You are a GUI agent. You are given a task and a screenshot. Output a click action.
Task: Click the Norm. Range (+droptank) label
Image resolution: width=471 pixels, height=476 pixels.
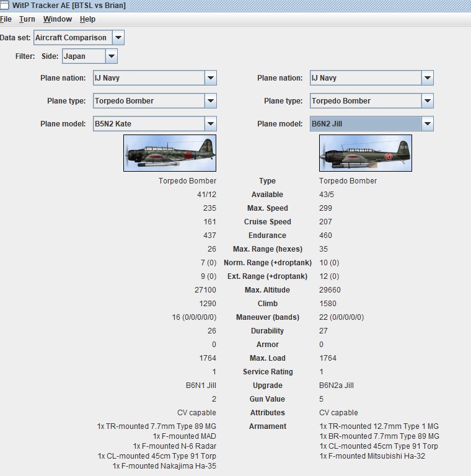click(x=267, y=263)
